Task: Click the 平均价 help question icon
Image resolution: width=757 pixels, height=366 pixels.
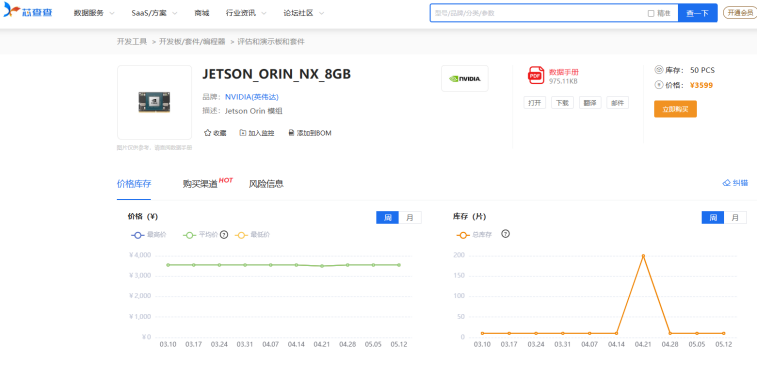Action: (x=224, y=235)
